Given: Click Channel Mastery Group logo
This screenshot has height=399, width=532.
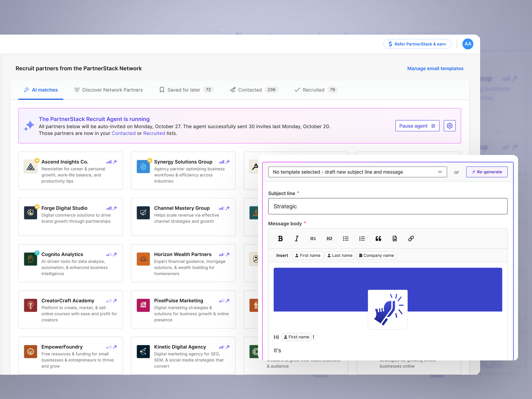Looking at the screenshot, I should pos(143,213).
